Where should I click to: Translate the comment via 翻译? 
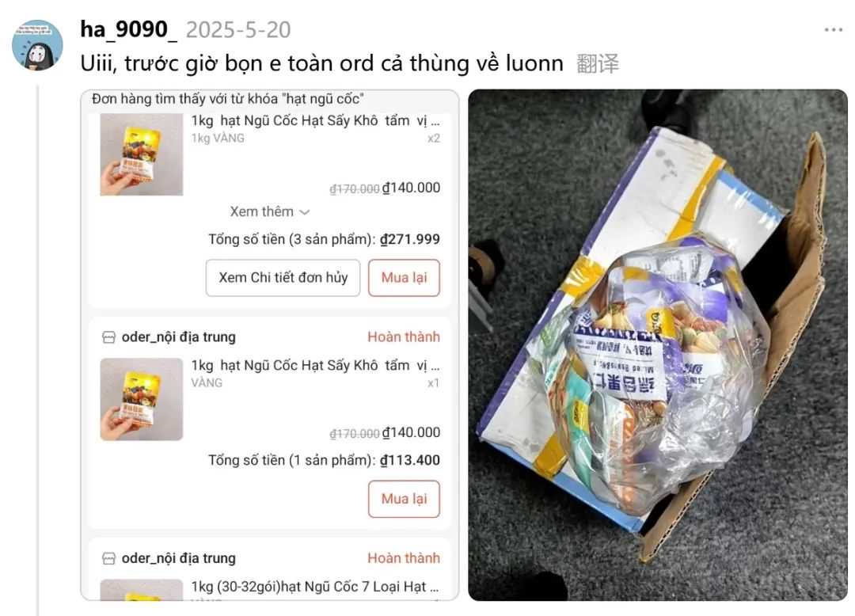point(598,64)
